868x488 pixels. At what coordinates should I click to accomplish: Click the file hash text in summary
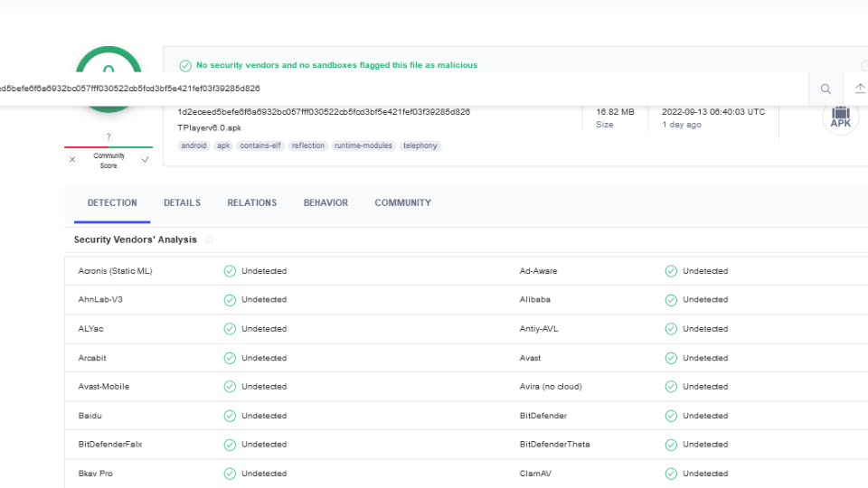tap(324, 112)
